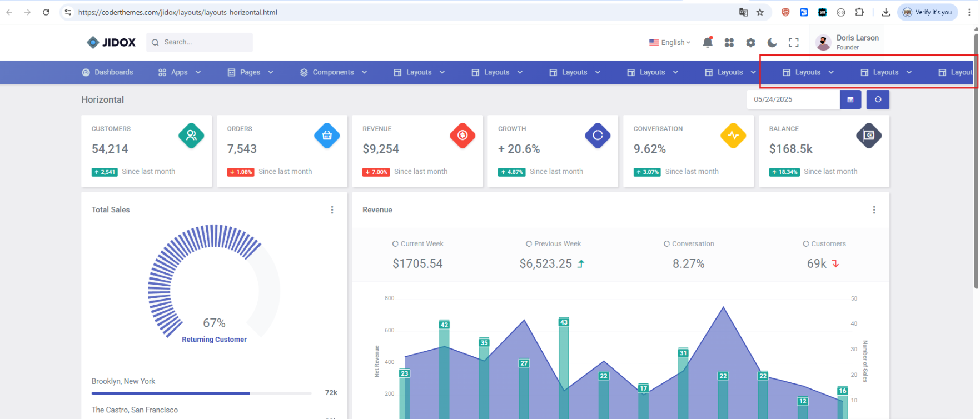Click the Growth circle icon
Screen dimensions: 980x419
[x=598, y=136]
